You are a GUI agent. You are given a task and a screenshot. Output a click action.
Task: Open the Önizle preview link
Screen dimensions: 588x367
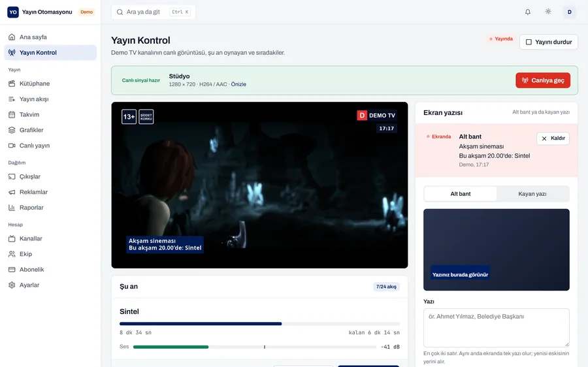238,84
